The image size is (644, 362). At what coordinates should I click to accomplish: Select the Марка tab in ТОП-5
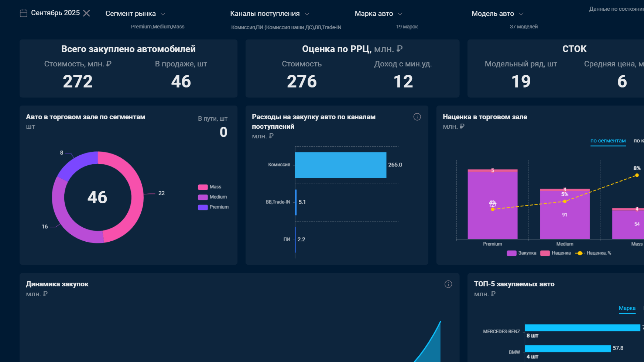(x=627, y=308)
